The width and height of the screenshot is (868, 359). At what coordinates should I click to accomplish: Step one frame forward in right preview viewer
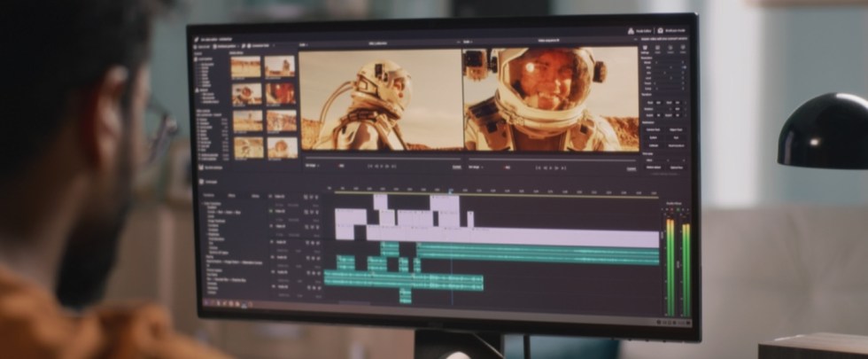tap(557, 168)
